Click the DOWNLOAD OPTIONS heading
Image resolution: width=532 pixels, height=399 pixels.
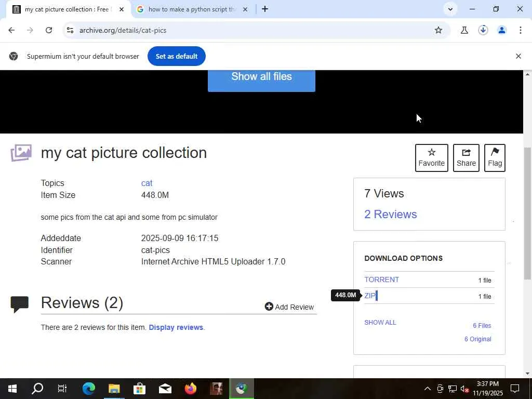(403, 258)
